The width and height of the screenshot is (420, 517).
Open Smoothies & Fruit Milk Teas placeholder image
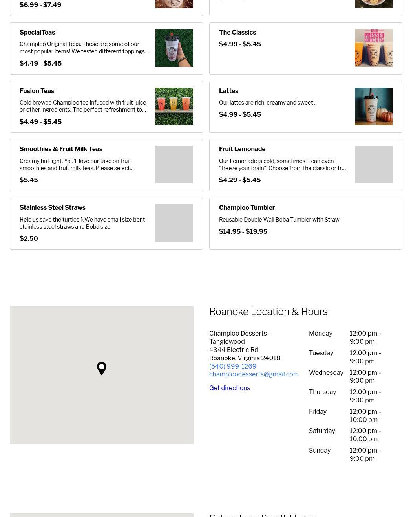[174, 165]
